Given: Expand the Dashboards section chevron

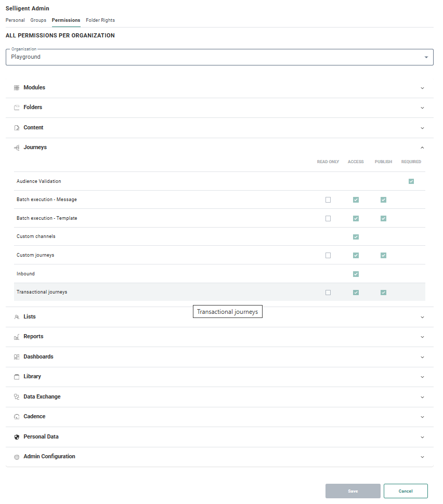Looking at the screenshot, I should pos(422,357).
